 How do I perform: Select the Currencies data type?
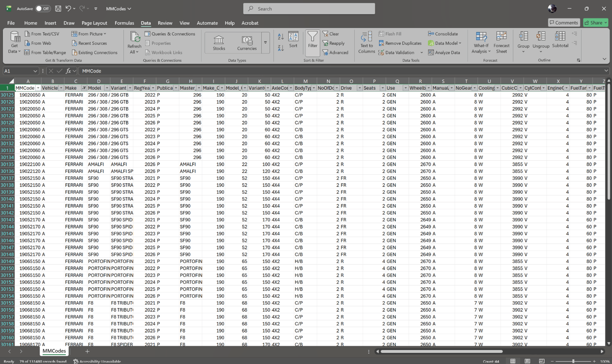point(247,43)
